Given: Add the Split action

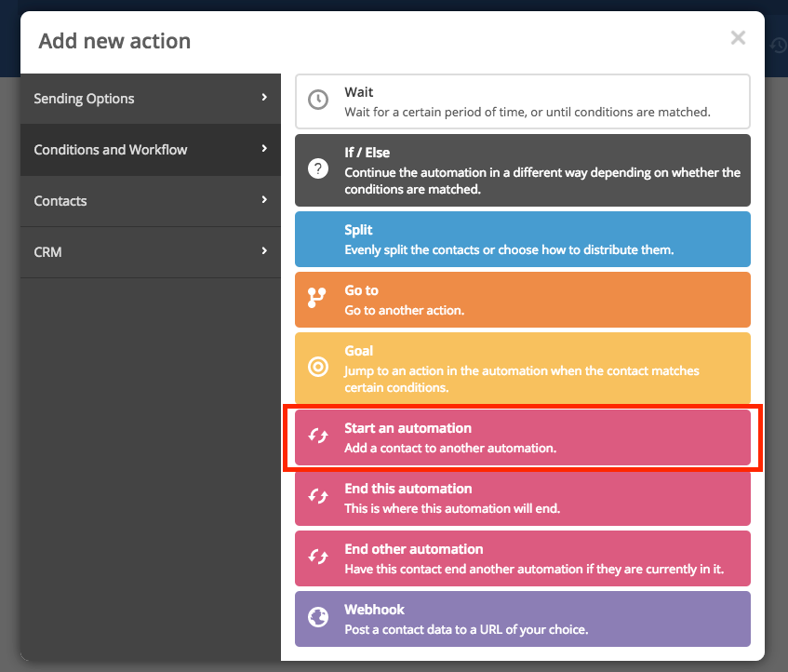Looking at the screenshot, I should click(522, 239).
